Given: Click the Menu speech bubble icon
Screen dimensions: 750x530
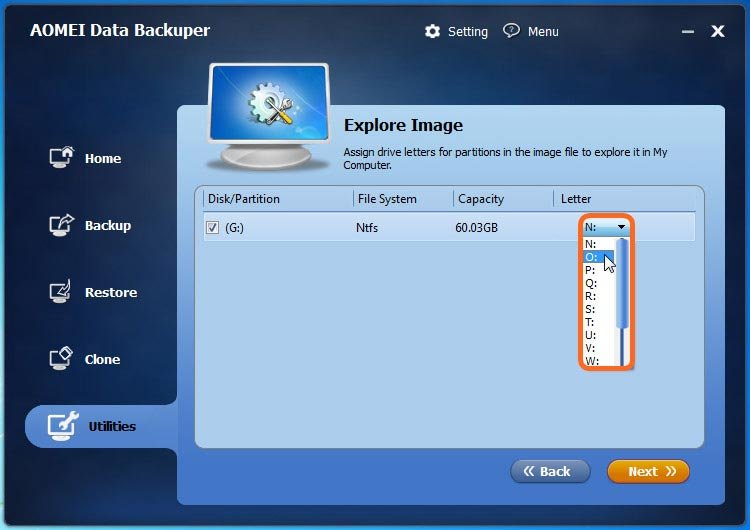Looking at the screenshot, I should coord(511,31).
